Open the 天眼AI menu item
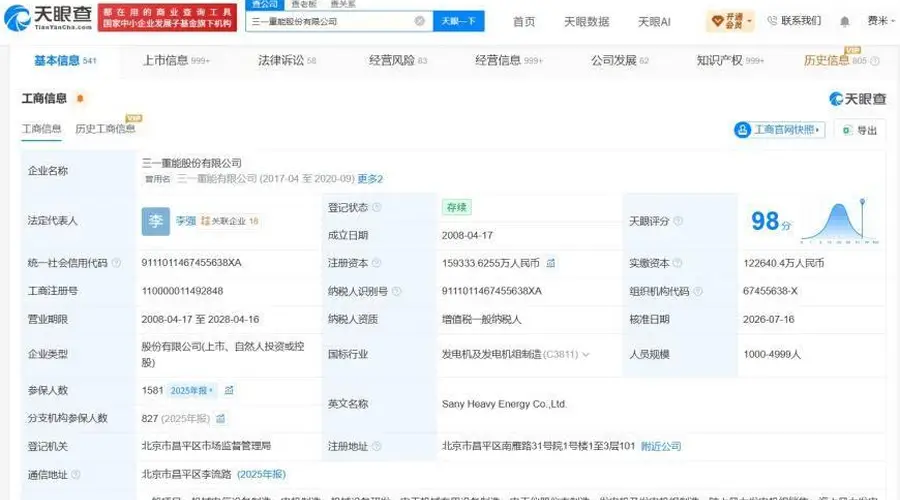This screenshot has height=500, width=900. coord(654,22)
